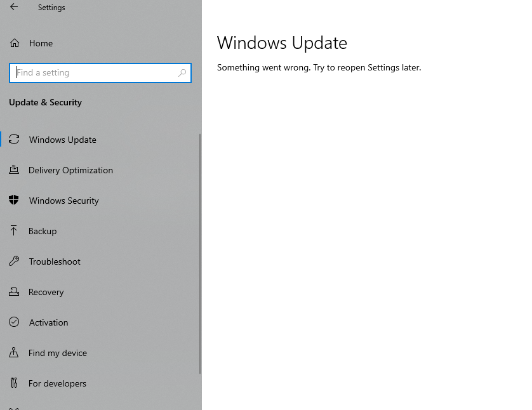This screenshot has height=410, width=532.
Task: Click the 'Something went wrong' error message
Action: coord(319,67)
